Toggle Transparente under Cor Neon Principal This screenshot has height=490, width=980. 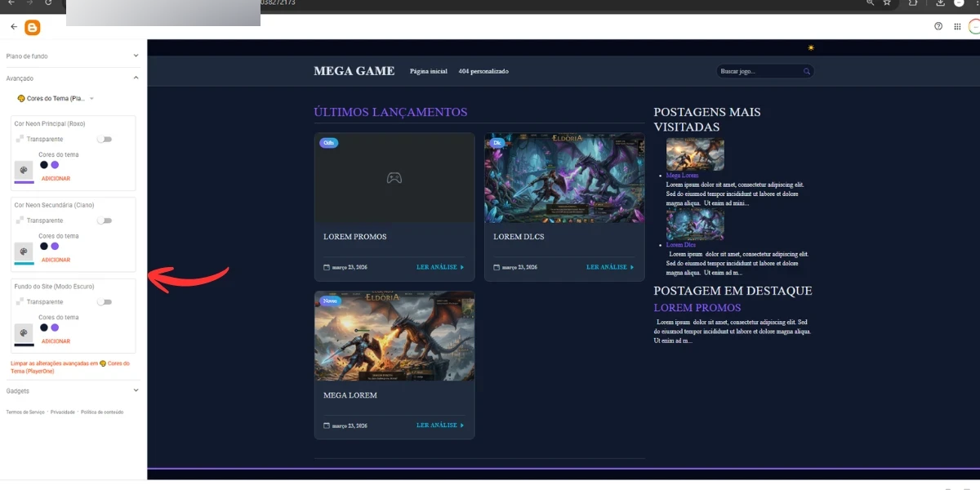(x=105, y=139)
